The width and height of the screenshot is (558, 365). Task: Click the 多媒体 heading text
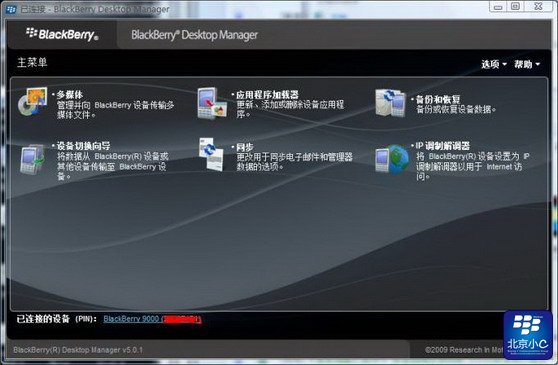[70, 95]
